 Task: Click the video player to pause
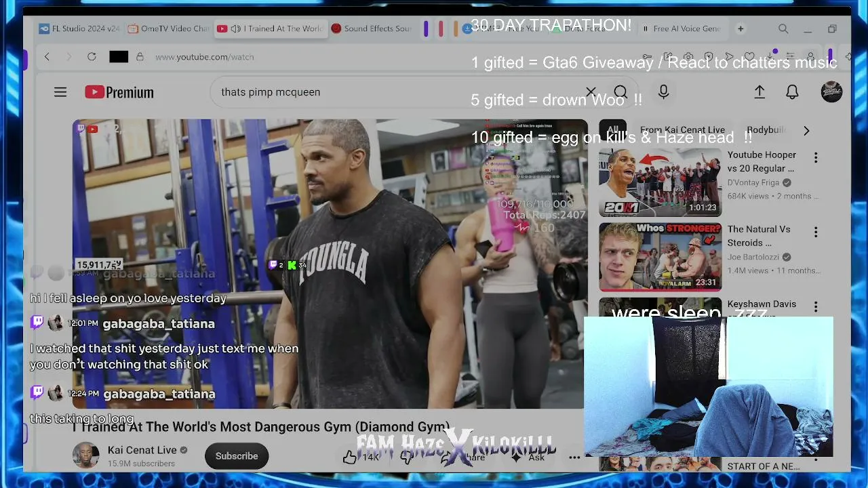(x=330, y=264)
